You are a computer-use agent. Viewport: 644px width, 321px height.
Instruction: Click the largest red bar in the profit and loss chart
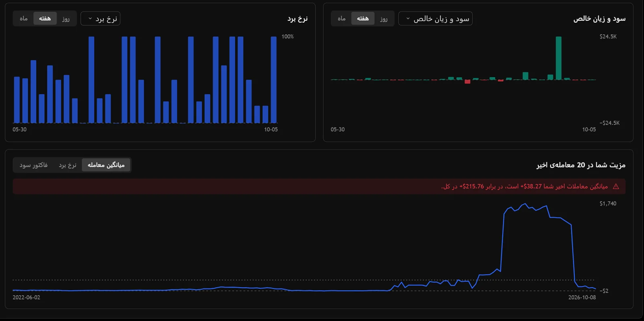click(467, 82)
